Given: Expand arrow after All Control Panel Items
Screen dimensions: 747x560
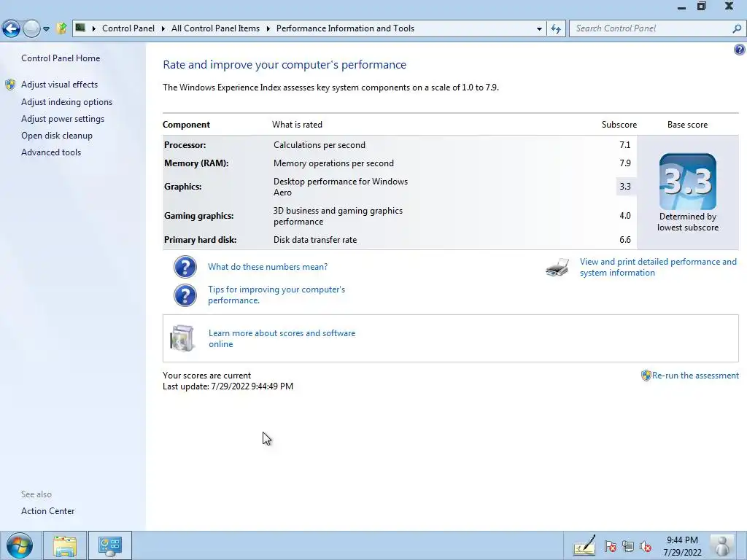Looking at the screenshot, I should pyautogui.click(x=268, y=28).
